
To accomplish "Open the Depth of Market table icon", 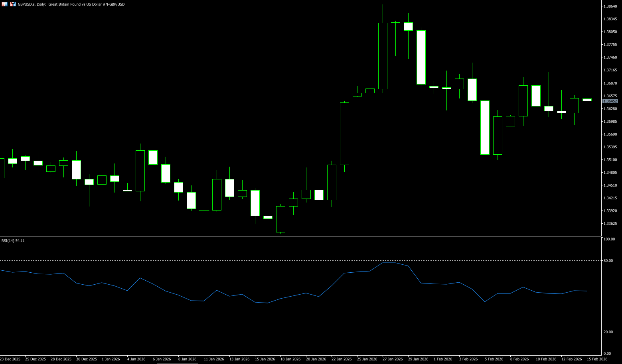I will pos(5,4).
